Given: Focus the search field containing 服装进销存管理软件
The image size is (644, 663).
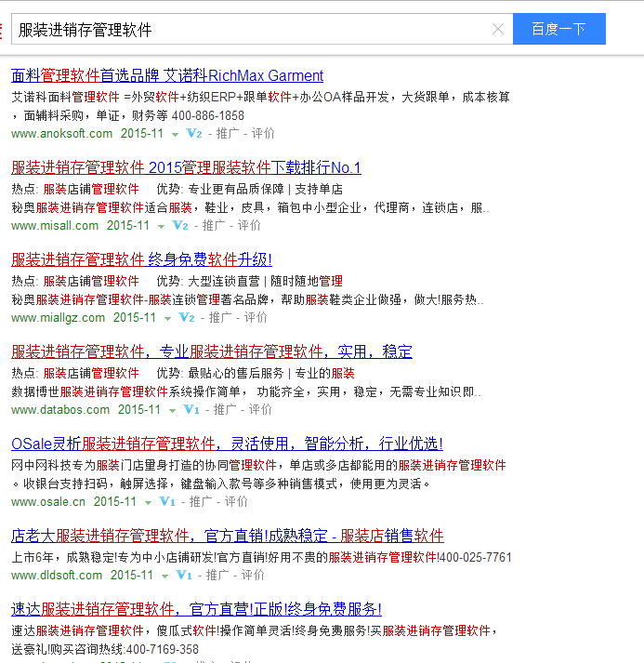Looking at the screenshot, I should click(x=262, y=29).
